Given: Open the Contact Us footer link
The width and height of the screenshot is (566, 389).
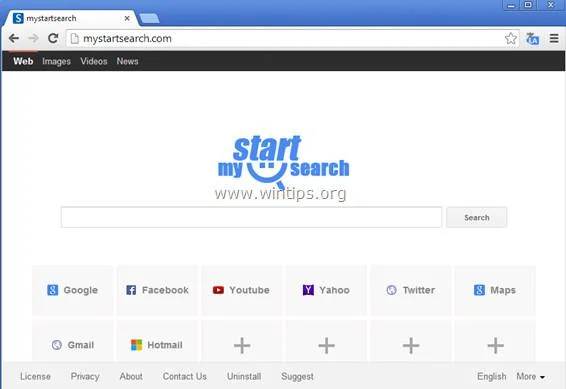Looking at the screenshot, I should [x=184, y=376].
